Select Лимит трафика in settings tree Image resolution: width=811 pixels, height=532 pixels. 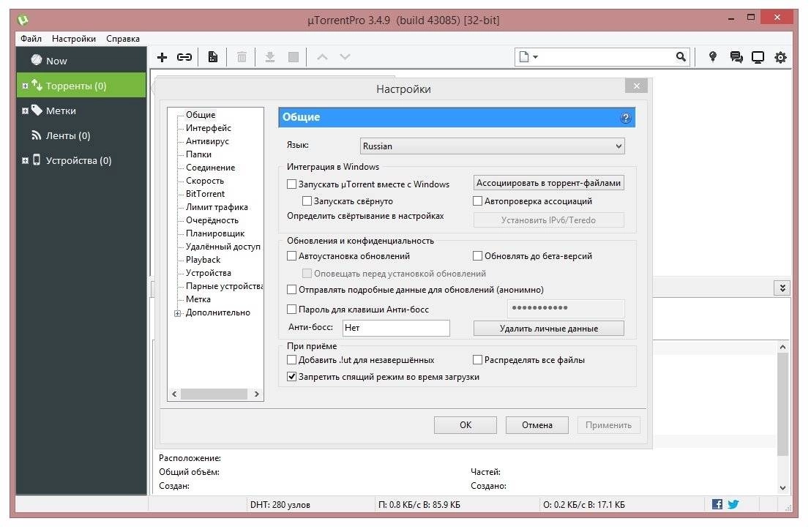coord(217,207)
